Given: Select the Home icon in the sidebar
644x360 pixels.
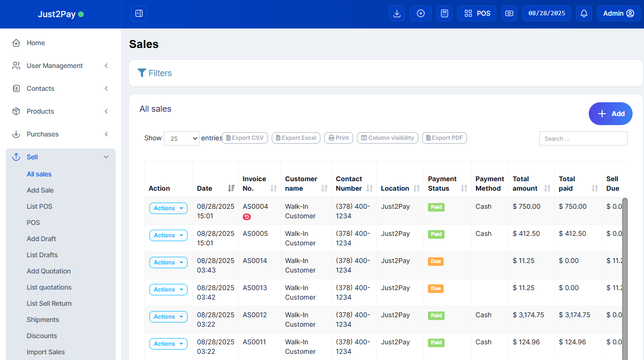Looking at the screenshot, I should tap(16, 43).
